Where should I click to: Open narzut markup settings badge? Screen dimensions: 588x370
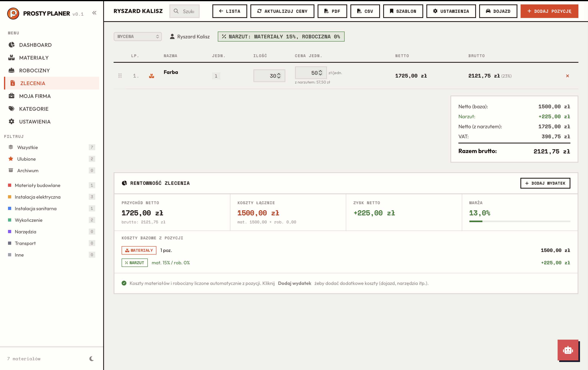281,37
